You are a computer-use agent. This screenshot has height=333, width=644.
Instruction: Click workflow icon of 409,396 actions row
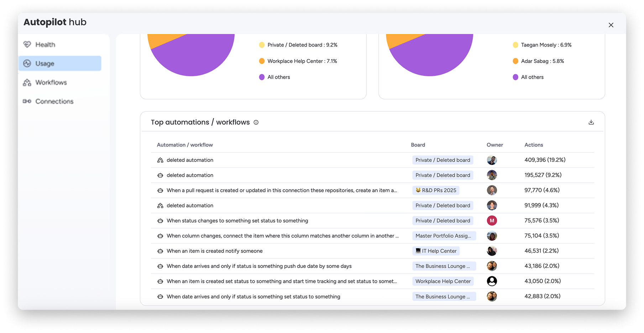coord(160,160)
